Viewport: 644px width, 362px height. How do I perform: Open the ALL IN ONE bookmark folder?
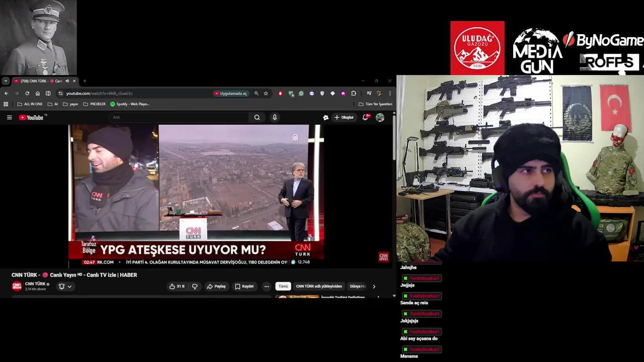click(30, 104)
